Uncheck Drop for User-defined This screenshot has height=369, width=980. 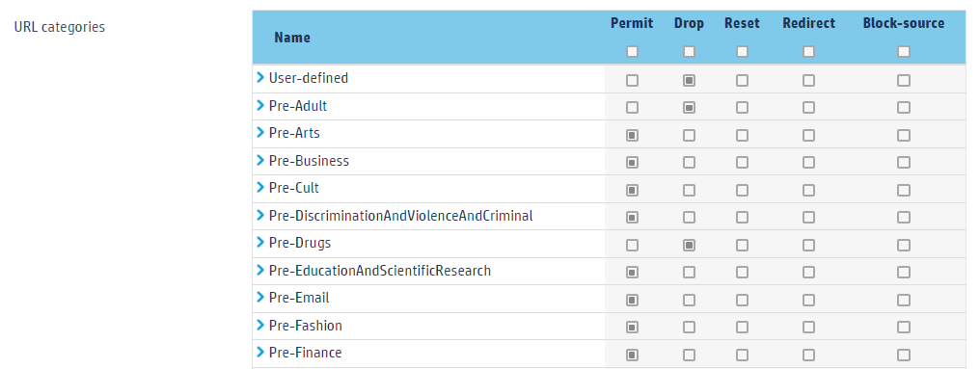tap(689, 80)
